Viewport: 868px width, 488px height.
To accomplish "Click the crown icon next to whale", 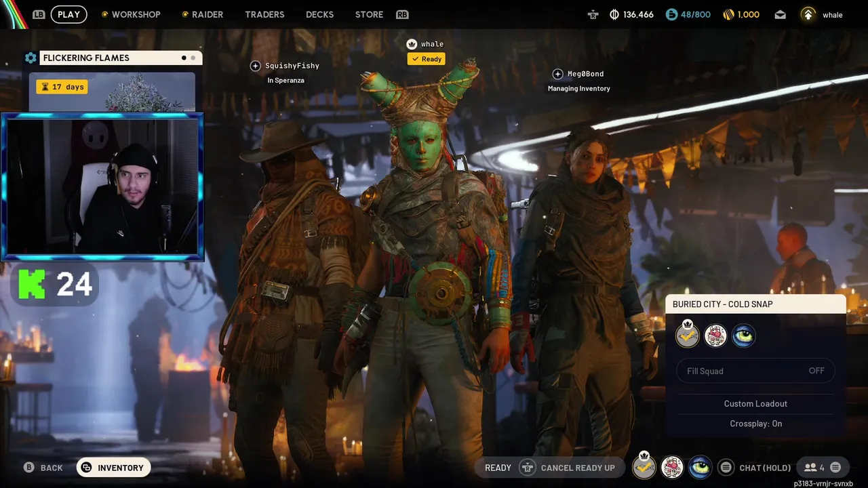I will tap(412, 44).
